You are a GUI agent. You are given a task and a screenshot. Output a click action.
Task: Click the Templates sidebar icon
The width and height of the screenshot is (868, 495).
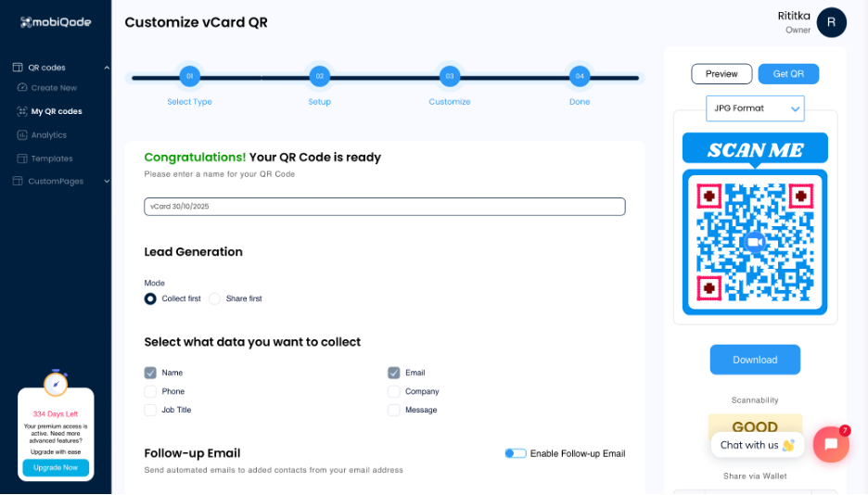pos(22,159)
